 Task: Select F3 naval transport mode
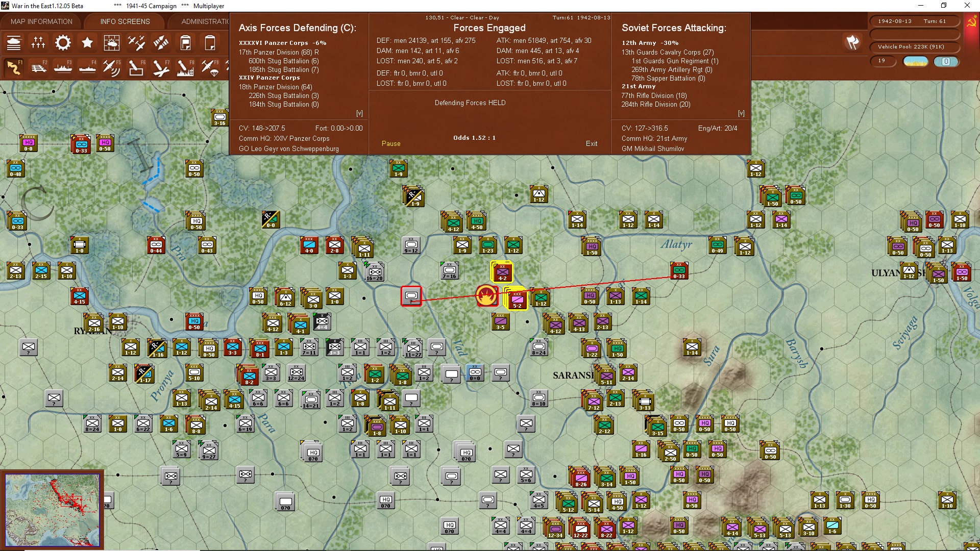click(63, 67)
